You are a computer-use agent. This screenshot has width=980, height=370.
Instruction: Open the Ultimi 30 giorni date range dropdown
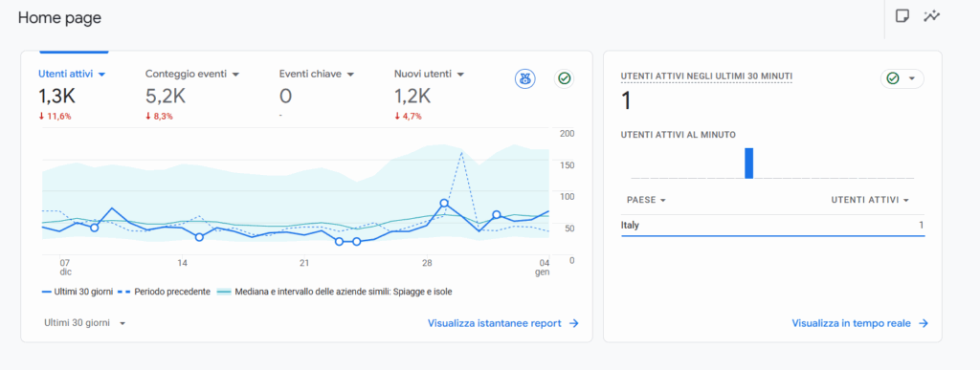[x=85, y=323]
